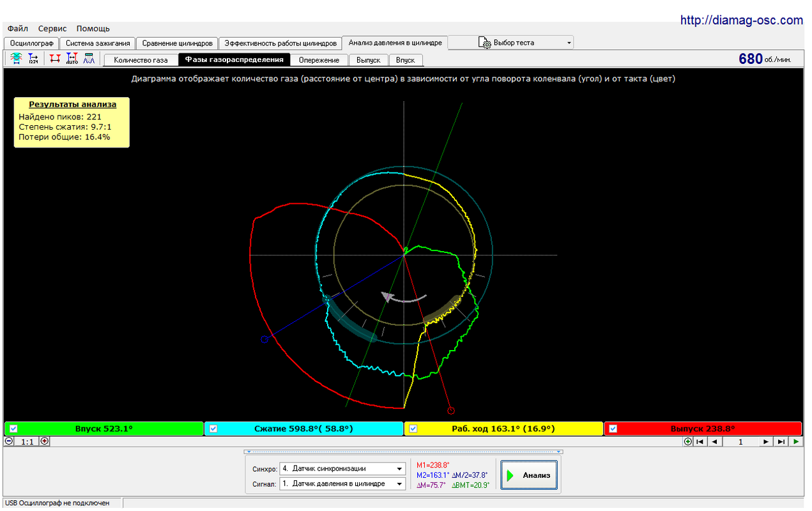The height and width of the screenshot is (511, 812).
Task: Open the Сервис menu
Action: pyautogui.click(x=52, y=29)
